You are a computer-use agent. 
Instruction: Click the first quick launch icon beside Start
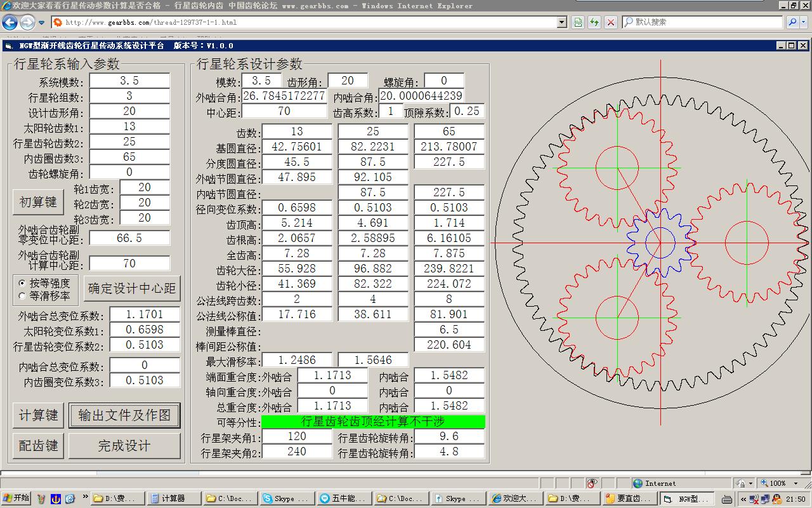click(42, 498)
